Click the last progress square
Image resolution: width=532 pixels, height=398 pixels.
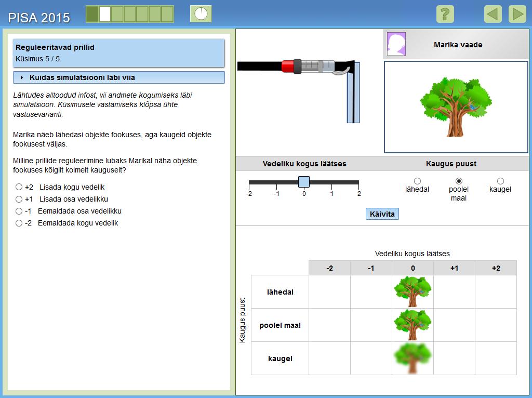point(168,14)
